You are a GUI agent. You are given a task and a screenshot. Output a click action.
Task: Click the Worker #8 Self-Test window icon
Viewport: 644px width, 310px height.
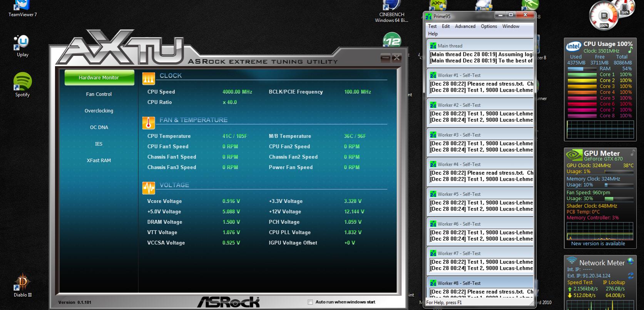[x=433, y=283]
